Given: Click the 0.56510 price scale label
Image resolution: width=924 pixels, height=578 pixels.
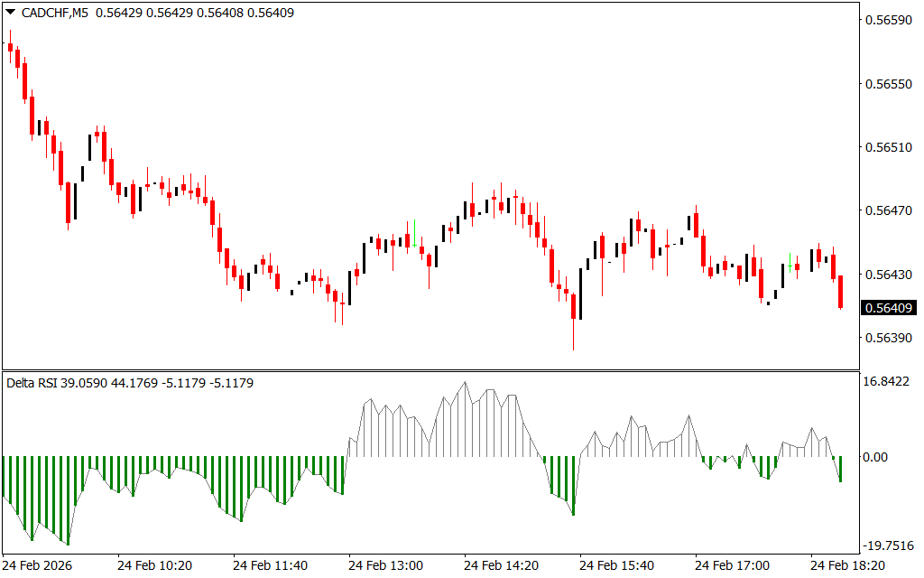Looking at the screenshot, I should [x=888, y=146].
